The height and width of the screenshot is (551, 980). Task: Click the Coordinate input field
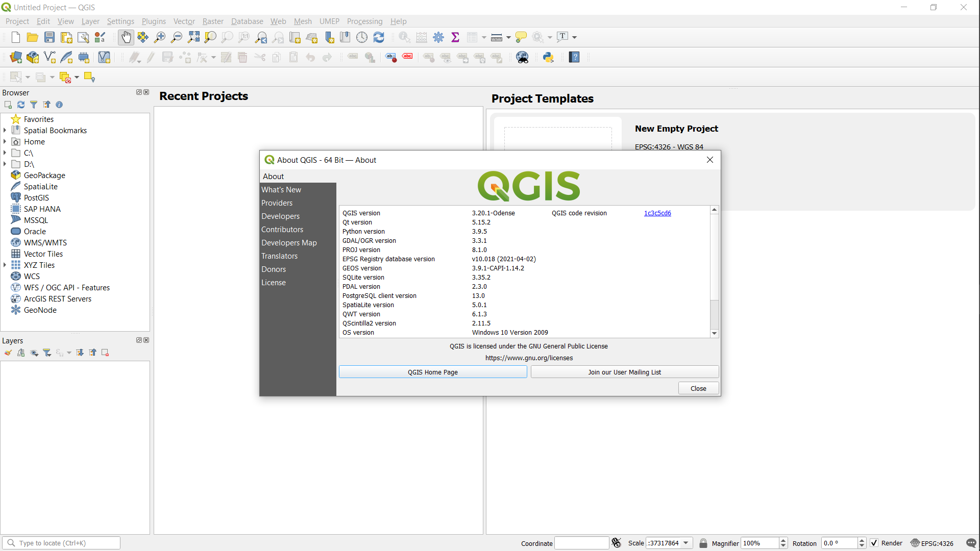click(x=581, y=543)
